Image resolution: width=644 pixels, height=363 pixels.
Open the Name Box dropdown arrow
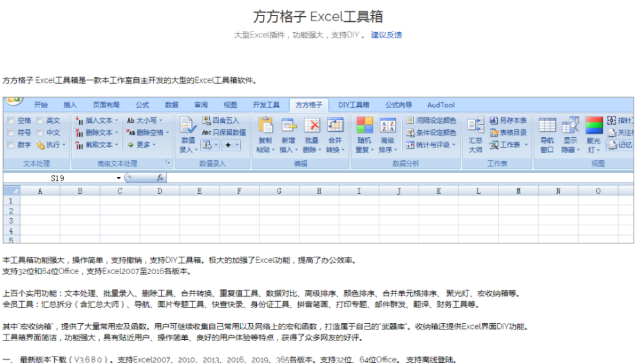point(118,178)
